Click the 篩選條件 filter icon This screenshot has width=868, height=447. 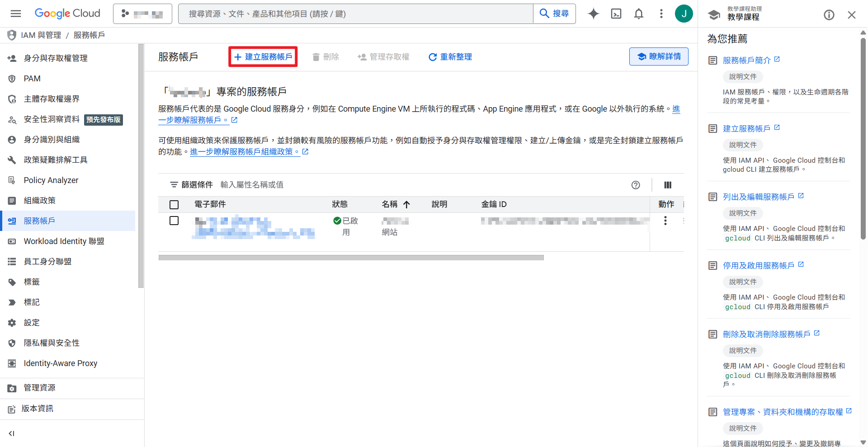[x=174, y=184]
